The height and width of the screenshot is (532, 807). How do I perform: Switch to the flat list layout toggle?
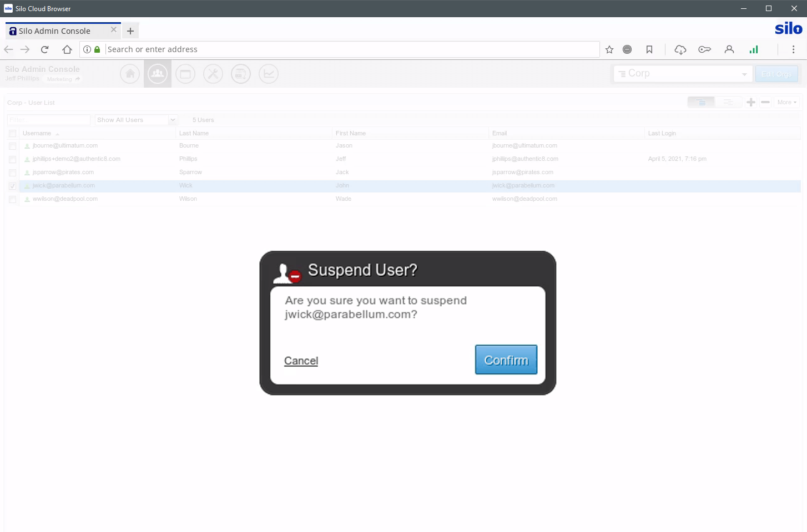tap(728, 102)
